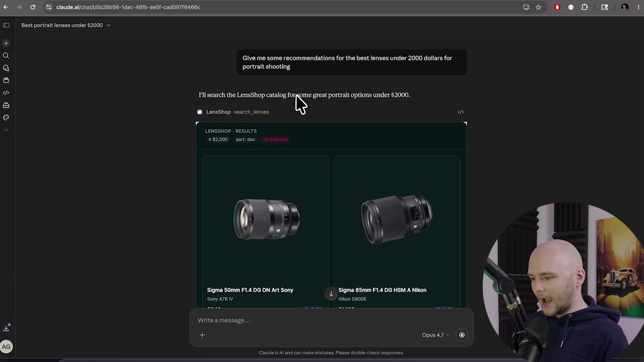Viewport: 644px width, 362px height.
Task: Open the palette icon in sidebar
Action: (6, 117)
